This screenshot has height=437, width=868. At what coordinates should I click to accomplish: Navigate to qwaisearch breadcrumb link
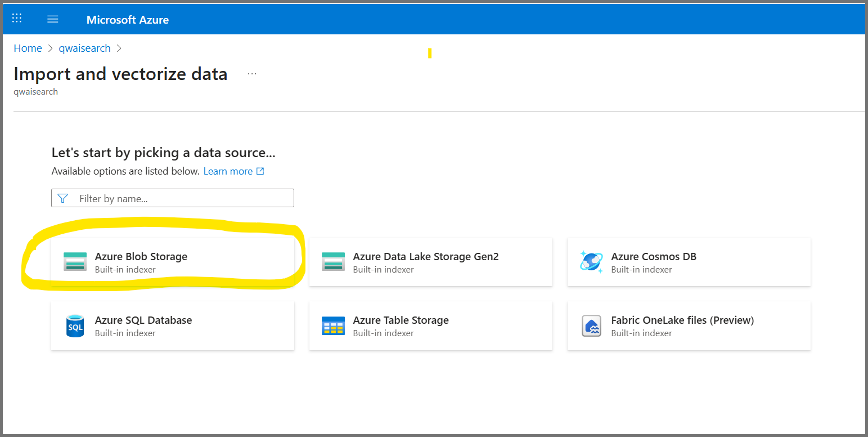tap(84, 48)
